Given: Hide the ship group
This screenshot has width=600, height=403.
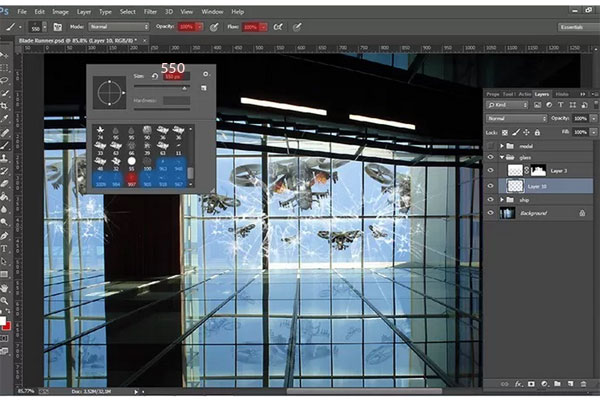Looking at the screenshot, I should tap(491, 200).
